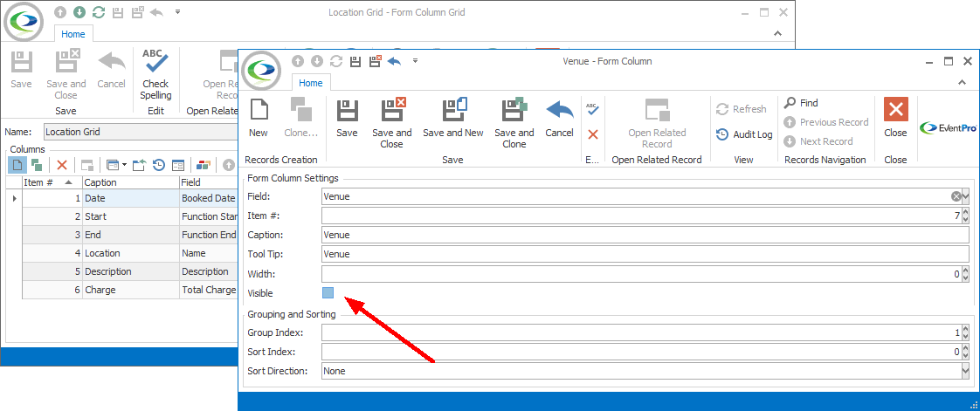
Task: Click the Sort Index spinner arrows
Action: pyautogui.click(x=966, y=352)
